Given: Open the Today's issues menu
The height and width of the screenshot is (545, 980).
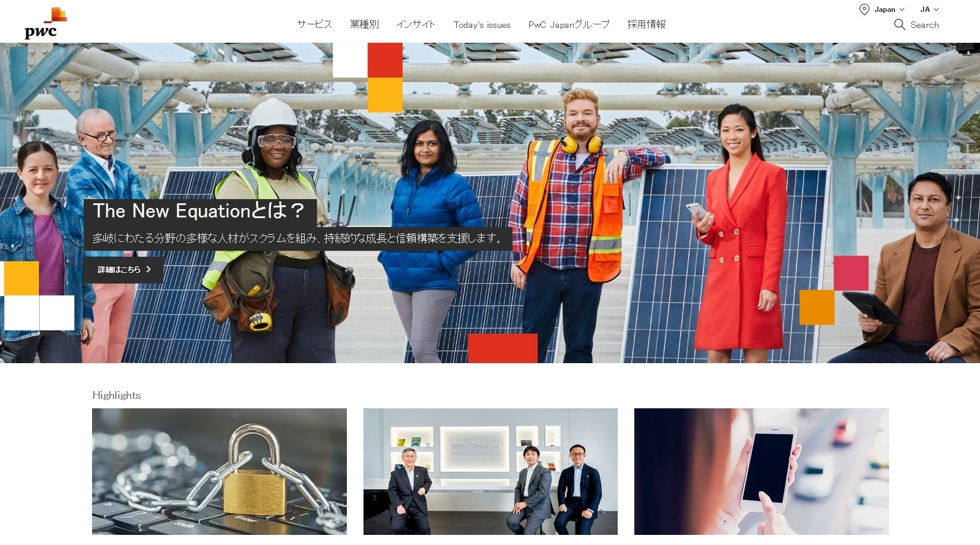Looking at the screenshot, I should (x=482, y=25).
